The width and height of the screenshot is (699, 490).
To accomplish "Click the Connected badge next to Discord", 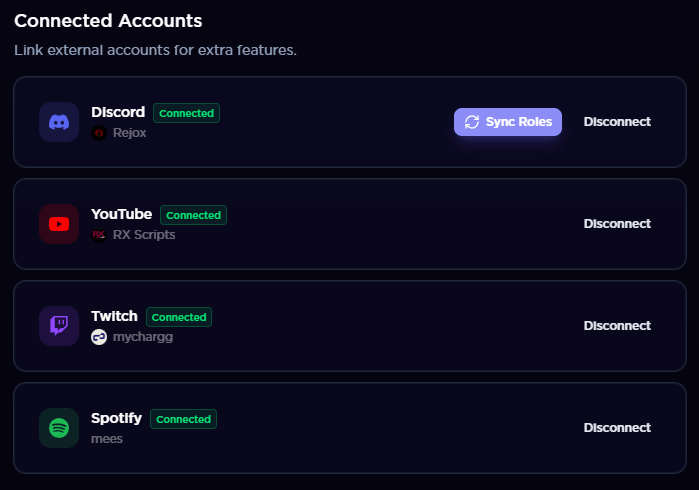I will (186, 113).
